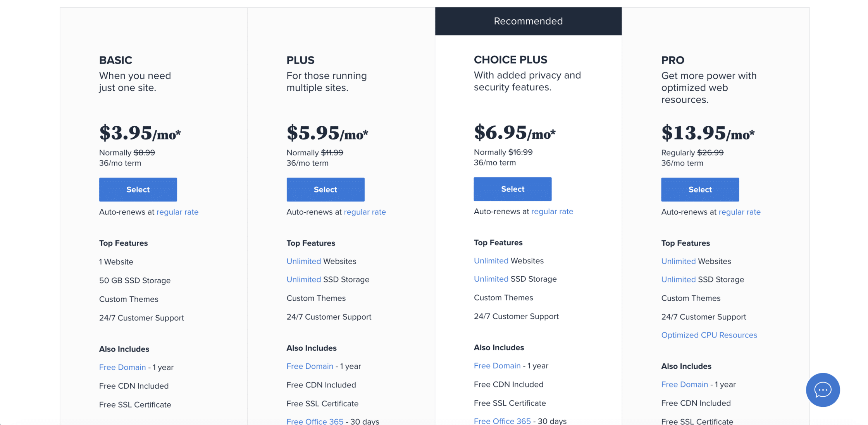Open regular rate link under Plus plan
The image size is (868, 425).
(x=365, y=212)
